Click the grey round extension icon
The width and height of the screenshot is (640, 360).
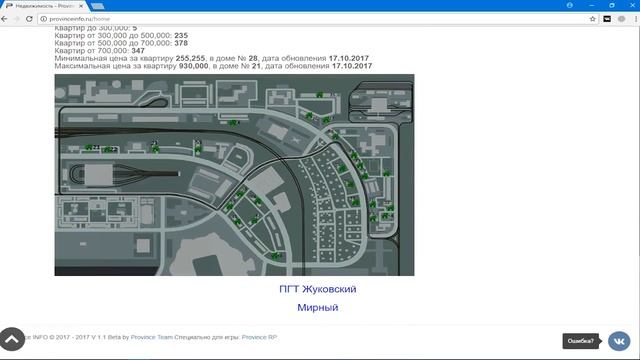tap(621, 19)
